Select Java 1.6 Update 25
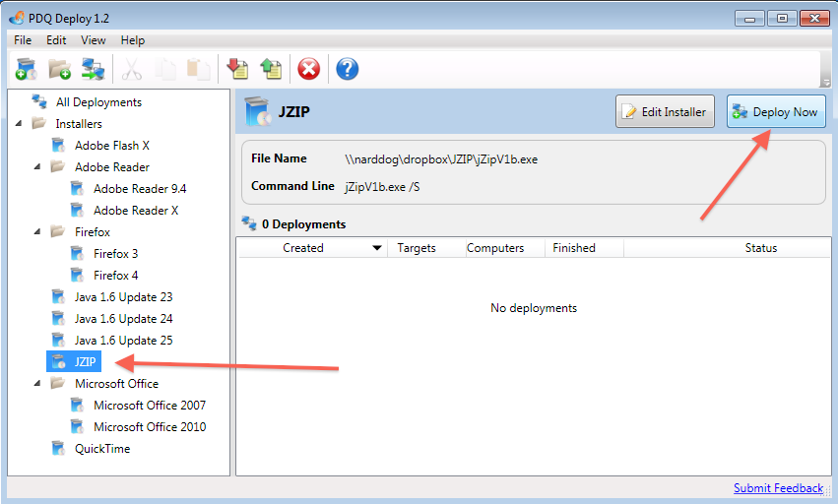 [123, 341]
